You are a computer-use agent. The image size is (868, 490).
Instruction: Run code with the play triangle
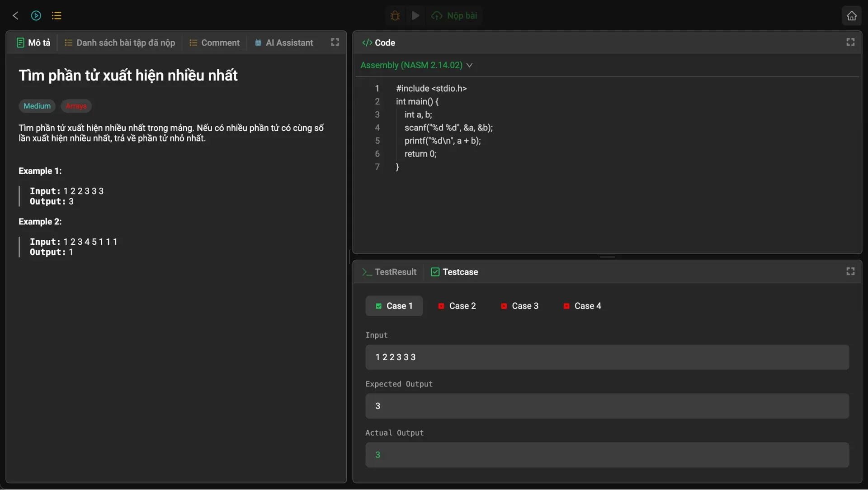[415, 16]
